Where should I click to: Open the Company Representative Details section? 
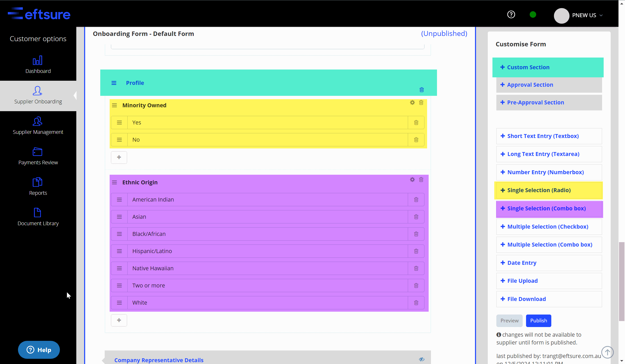click(x=159, y=360)
